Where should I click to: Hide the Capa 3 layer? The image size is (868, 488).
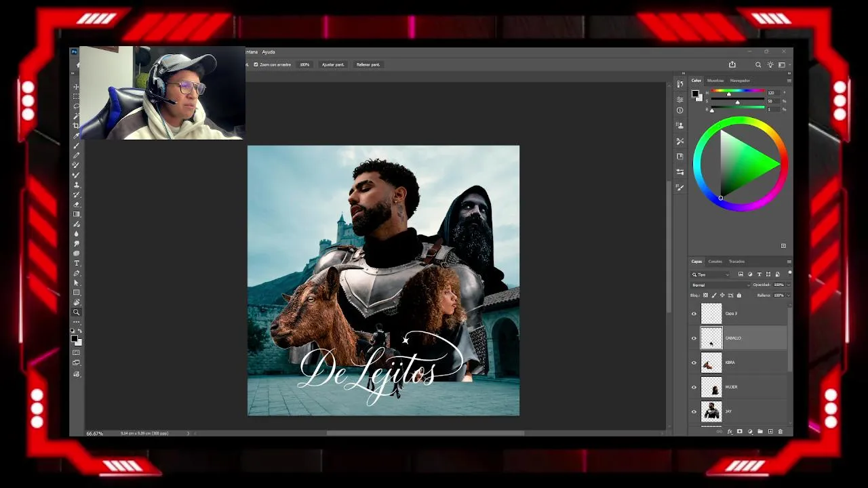click(694, 314)
